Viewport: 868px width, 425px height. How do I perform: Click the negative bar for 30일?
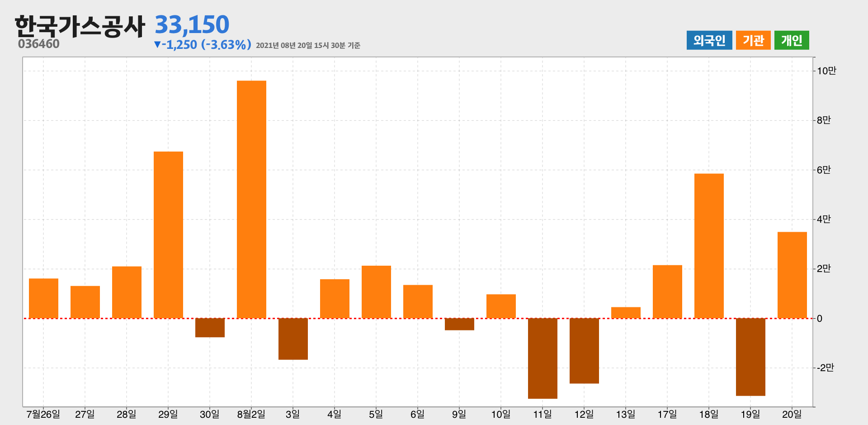coord(210,328)
